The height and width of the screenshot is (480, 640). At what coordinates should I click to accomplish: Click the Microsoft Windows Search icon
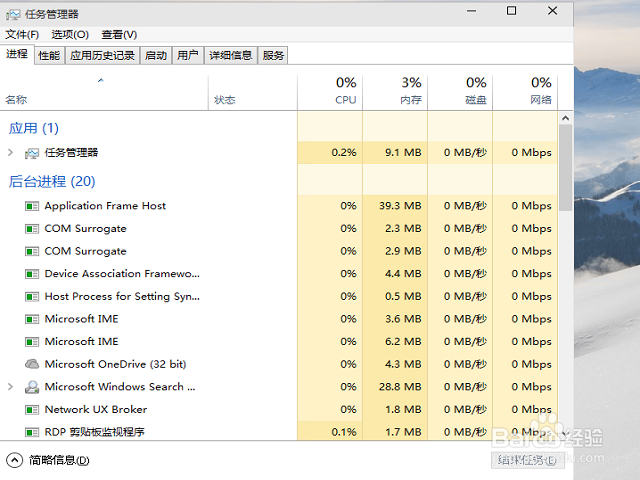32,387
